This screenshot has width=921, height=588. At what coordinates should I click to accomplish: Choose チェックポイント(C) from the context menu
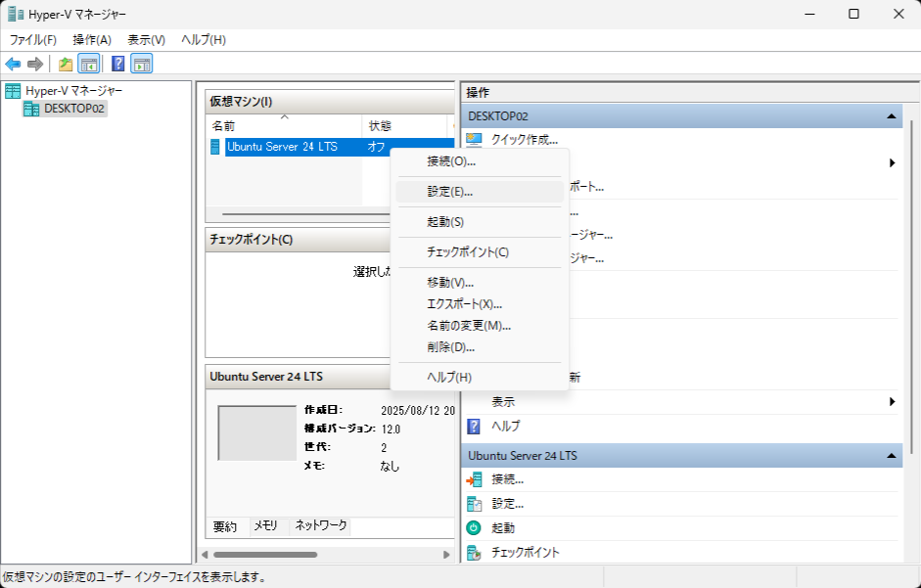tap(480, 252)
